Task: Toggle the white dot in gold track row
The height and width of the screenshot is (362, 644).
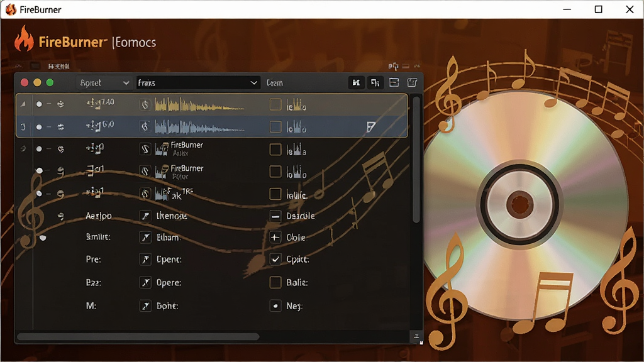Action: click(39, 104)
